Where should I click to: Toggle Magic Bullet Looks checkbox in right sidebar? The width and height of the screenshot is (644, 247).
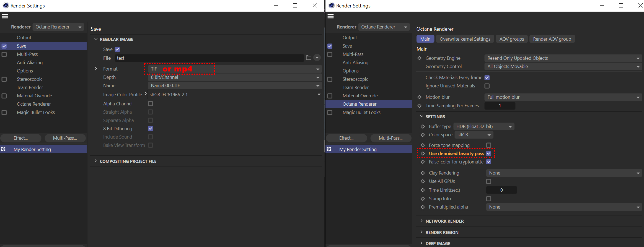click(330, 112)
